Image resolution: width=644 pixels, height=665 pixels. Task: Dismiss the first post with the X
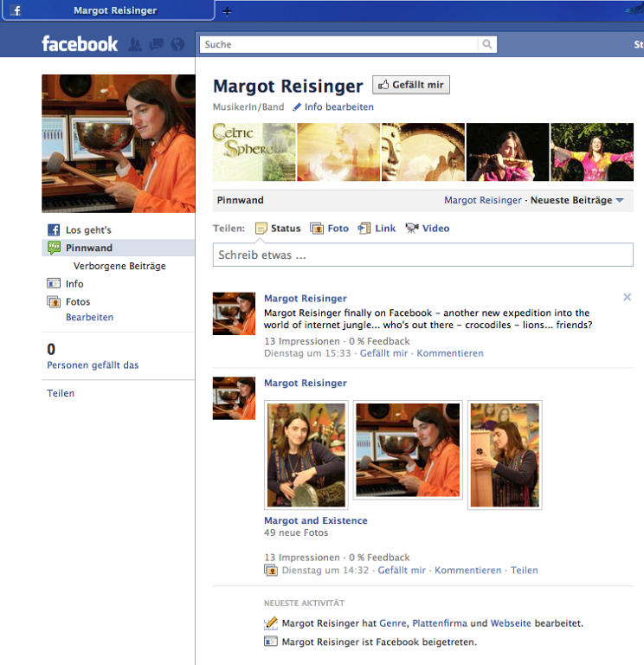click(627, 297)
